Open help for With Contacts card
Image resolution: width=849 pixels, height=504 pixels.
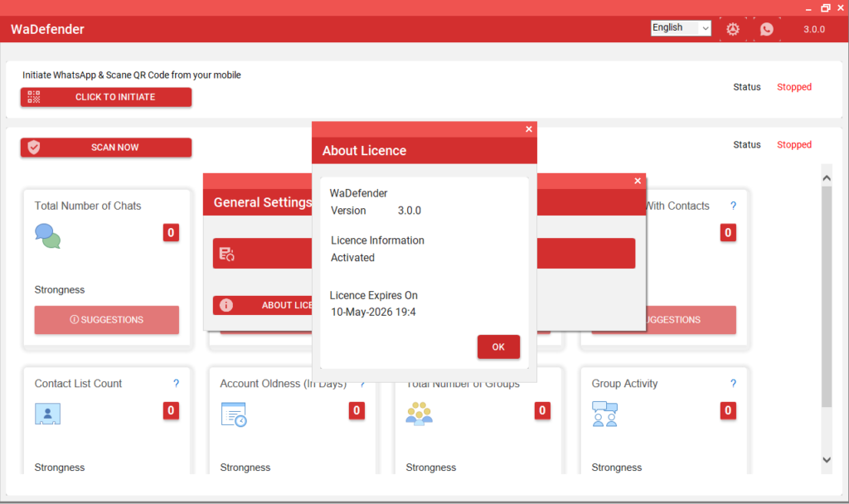[733, 206]
